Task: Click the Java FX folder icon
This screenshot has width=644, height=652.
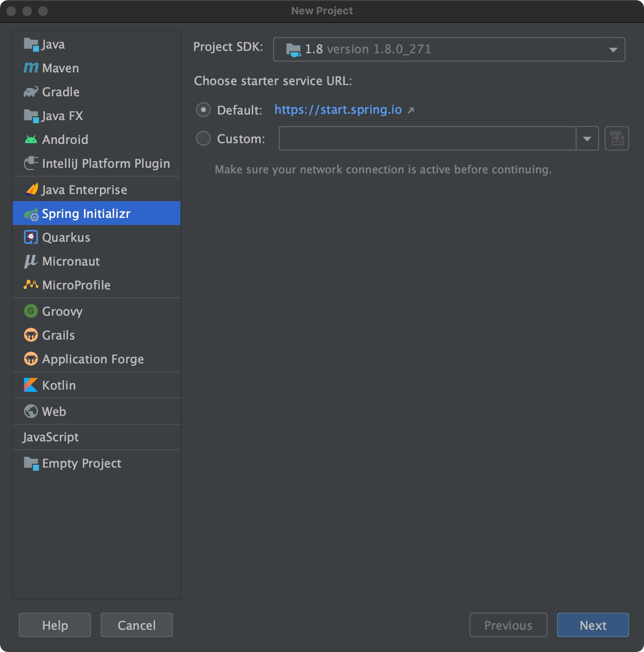Action: [x=31, y=116]
